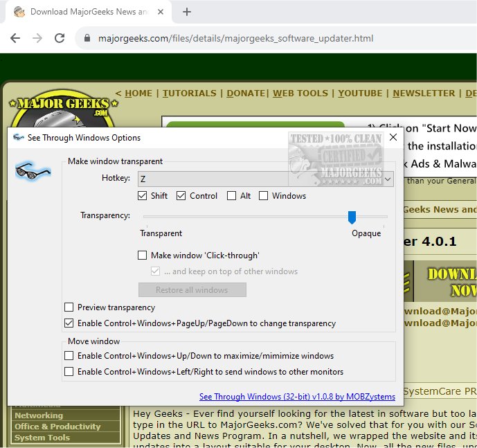Screen dimensions: 477x448
Task: Open the TUTORIALS menu item
Action: click(x=190, y=93)
